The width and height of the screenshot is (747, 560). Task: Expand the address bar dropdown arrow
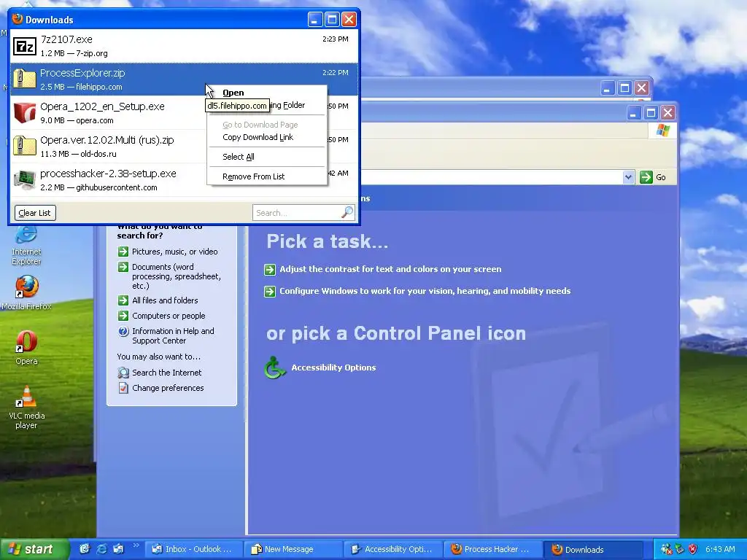point(628,177)
